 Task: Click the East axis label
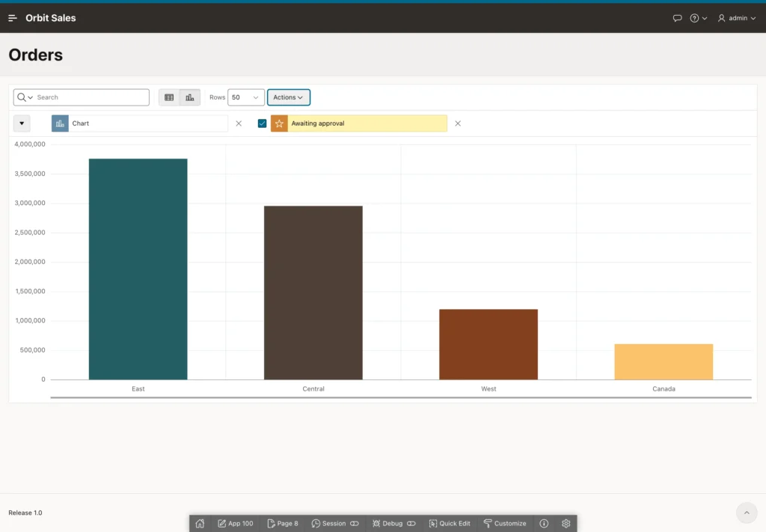tap(138, 389)
